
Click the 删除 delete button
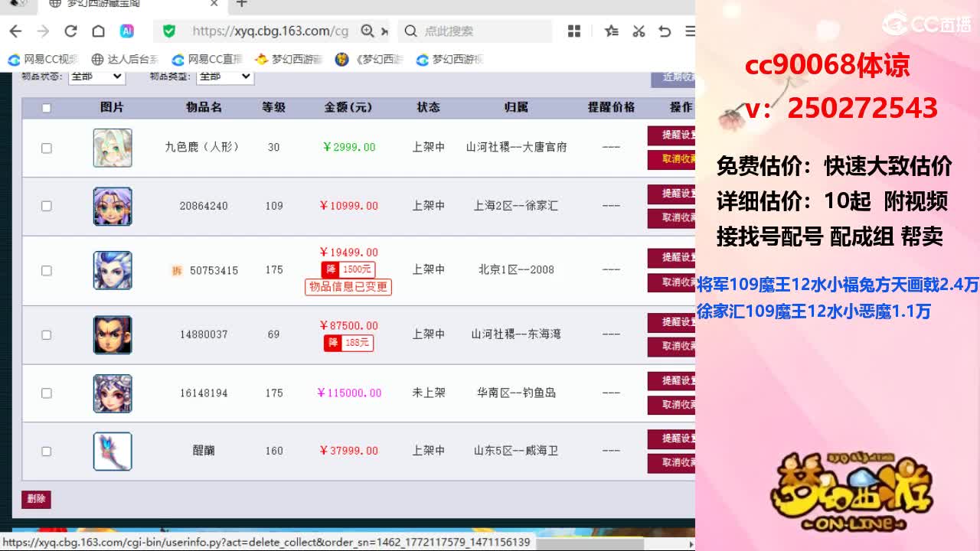pyautogui.click(x=36, y=499)
